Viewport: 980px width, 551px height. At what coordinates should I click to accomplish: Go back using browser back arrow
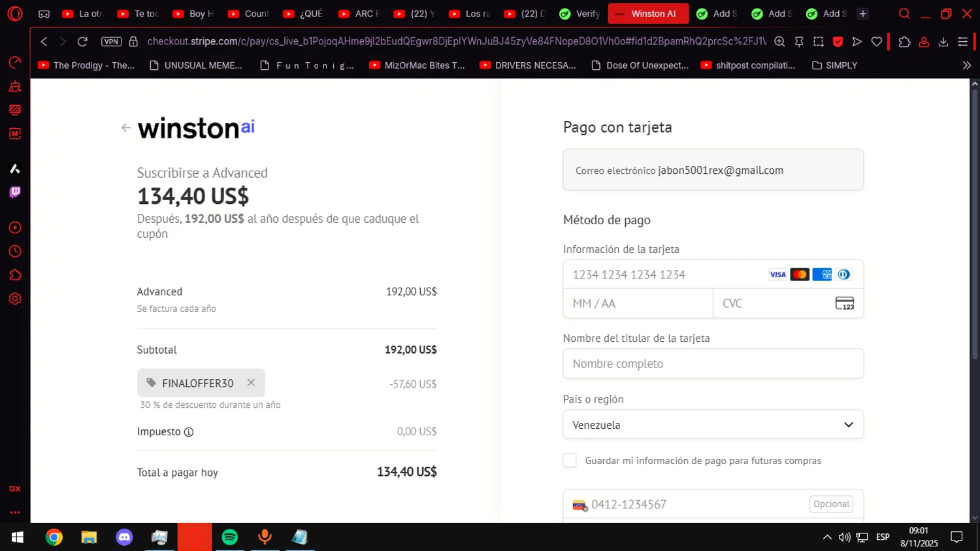(44, 41)
